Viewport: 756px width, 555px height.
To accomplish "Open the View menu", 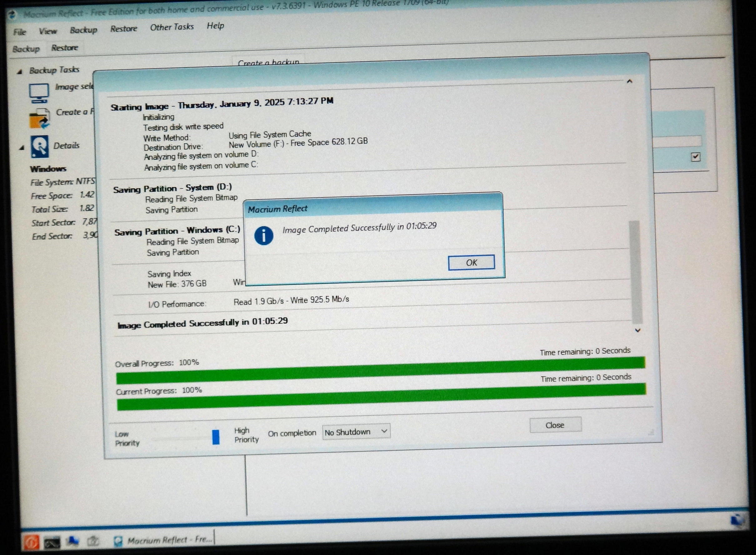I will pos(48,31).
